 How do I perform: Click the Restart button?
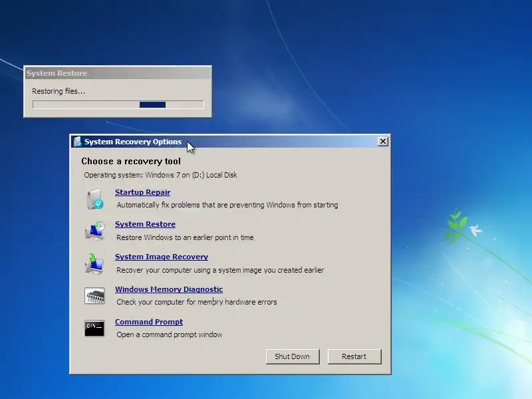coord(354,356)
